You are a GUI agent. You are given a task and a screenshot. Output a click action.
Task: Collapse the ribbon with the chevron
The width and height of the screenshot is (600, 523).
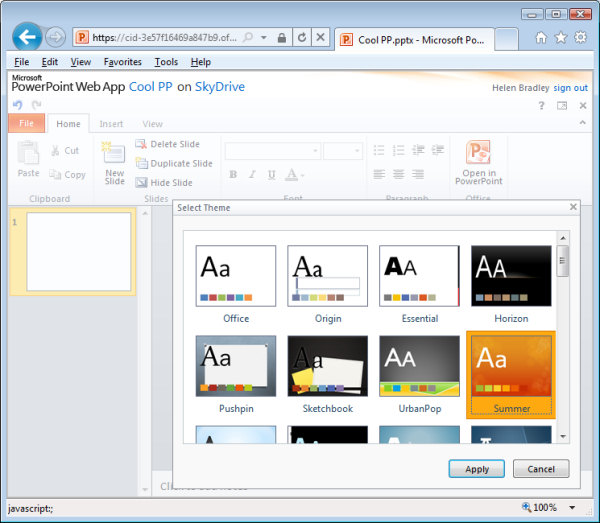(582, 122)
